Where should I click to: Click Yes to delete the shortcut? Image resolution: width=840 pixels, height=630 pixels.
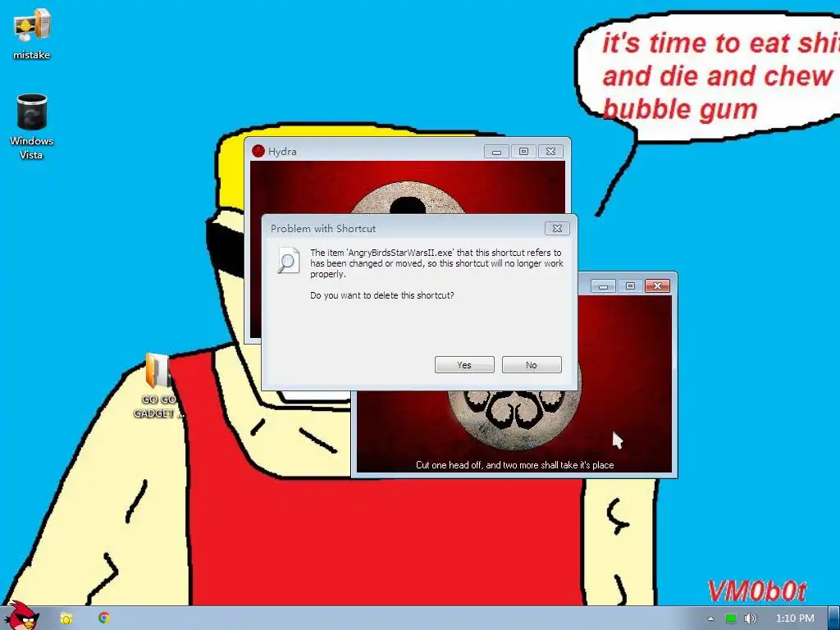[464, 365]
